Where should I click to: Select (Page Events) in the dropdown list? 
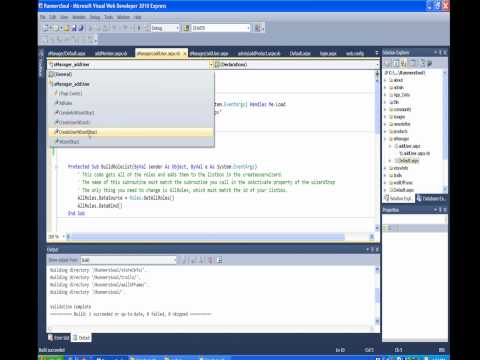[x=131, y=94]
